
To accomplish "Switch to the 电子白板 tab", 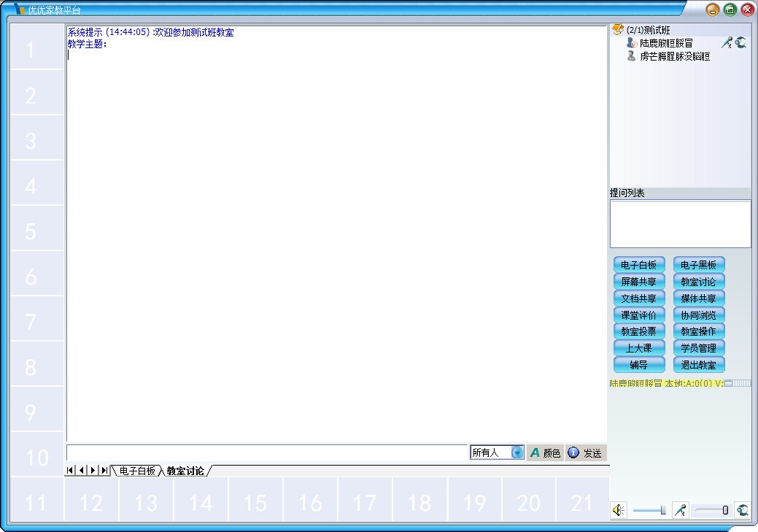I will (x=137, y=471).
